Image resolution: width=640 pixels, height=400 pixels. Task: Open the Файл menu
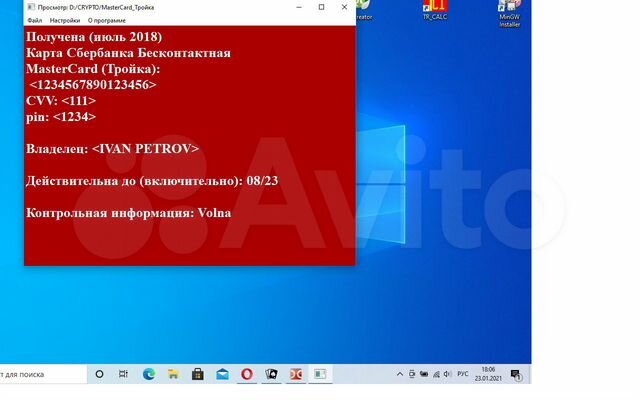[35, 20]
